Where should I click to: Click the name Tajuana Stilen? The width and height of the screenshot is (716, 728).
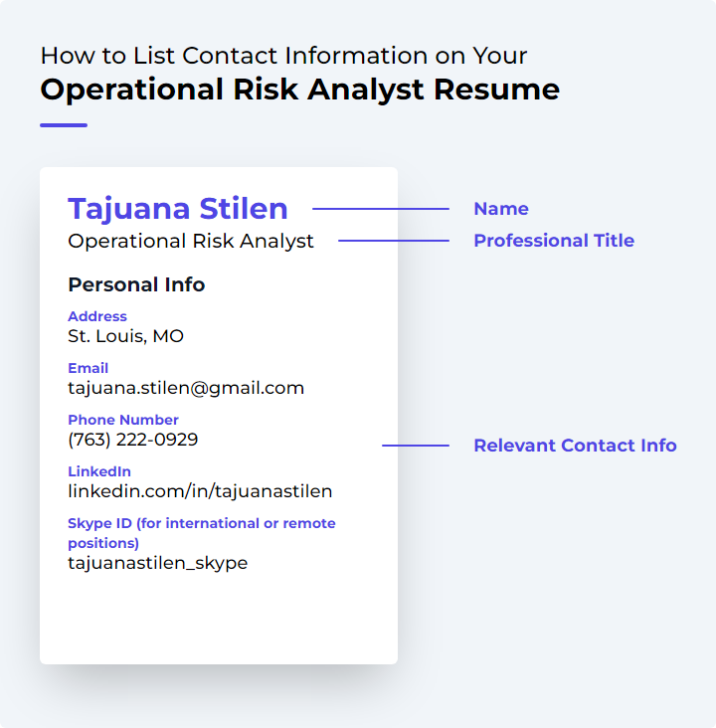coord(178,209)
